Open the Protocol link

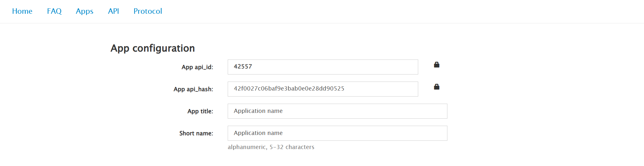coord(148,11)
